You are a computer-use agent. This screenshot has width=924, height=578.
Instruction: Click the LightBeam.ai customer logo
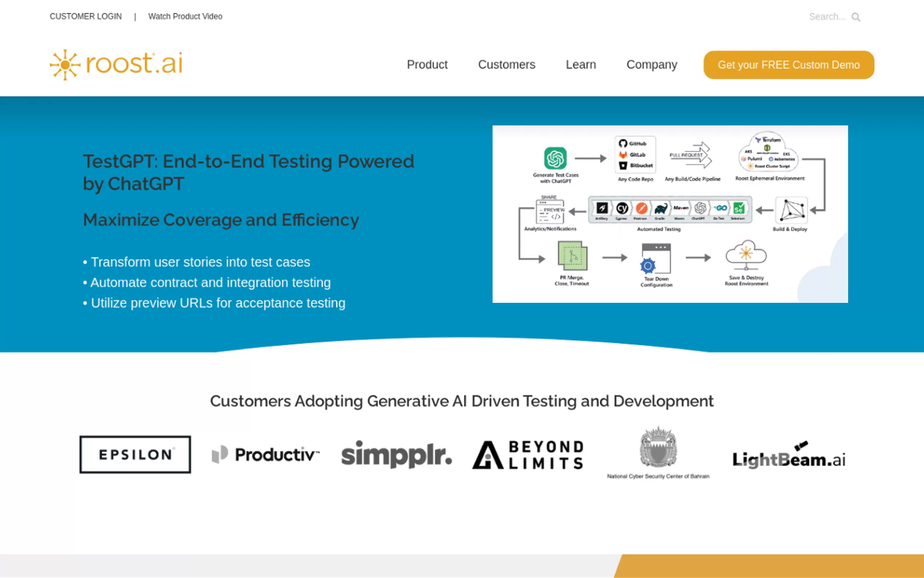(789, 455)
